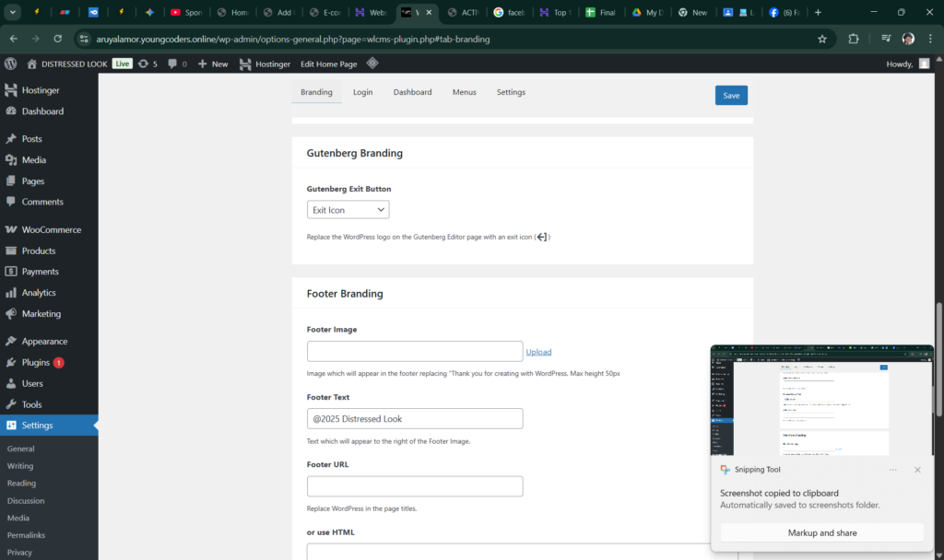
Task: Click the blue Save button
Action: pyautogui.click(x=731, y=95)
